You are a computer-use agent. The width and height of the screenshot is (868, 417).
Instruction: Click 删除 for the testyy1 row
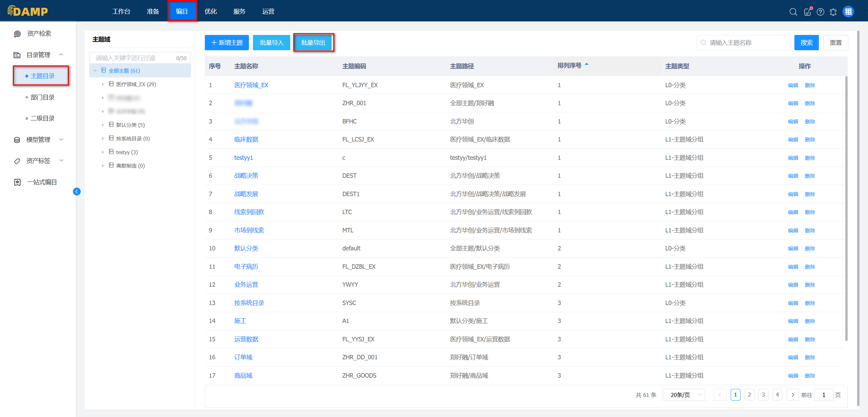coord(810,158)
